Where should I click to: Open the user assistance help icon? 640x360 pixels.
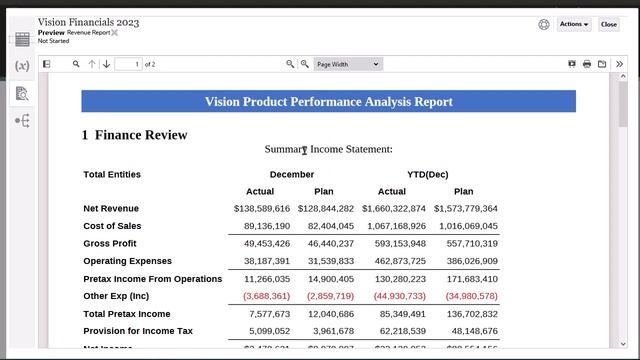(544, 24)
